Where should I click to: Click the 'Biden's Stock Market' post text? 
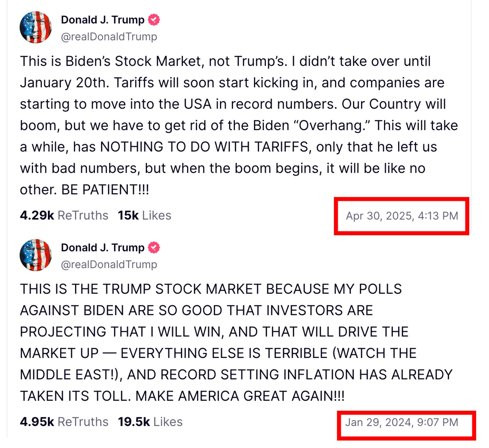point(239,125)
